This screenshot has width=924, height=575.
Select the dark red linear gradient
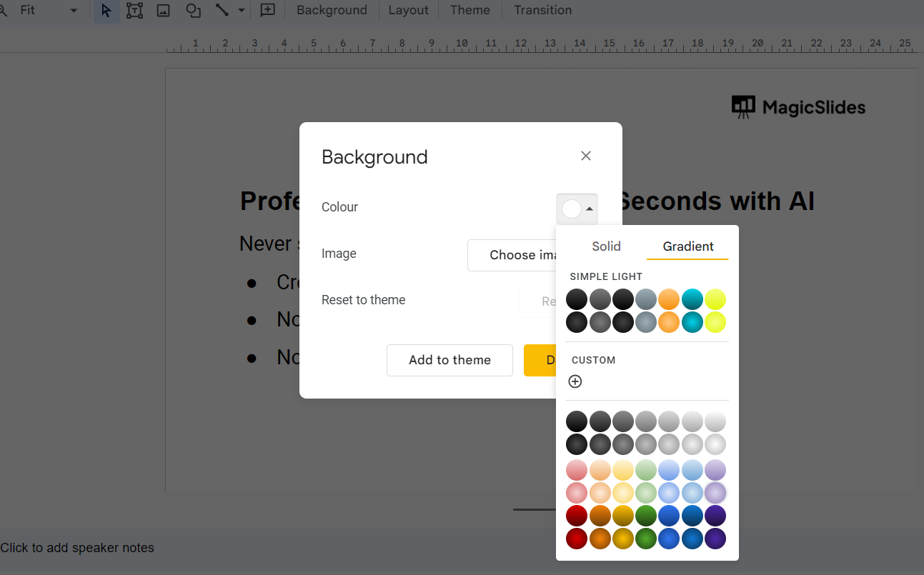[x=577, y=516]
